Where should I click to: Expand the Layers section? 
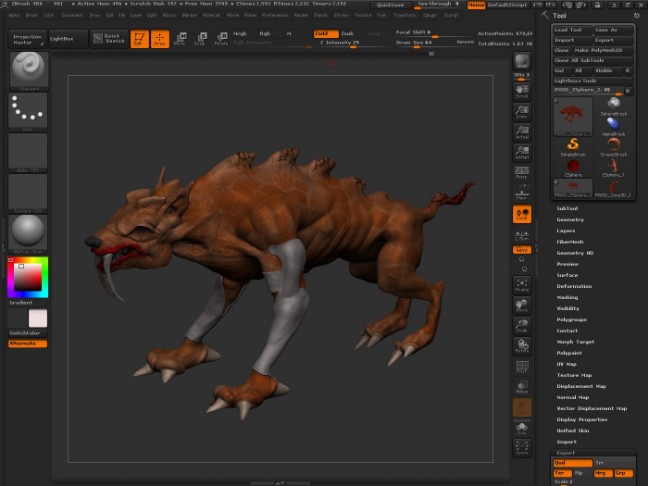566,231
